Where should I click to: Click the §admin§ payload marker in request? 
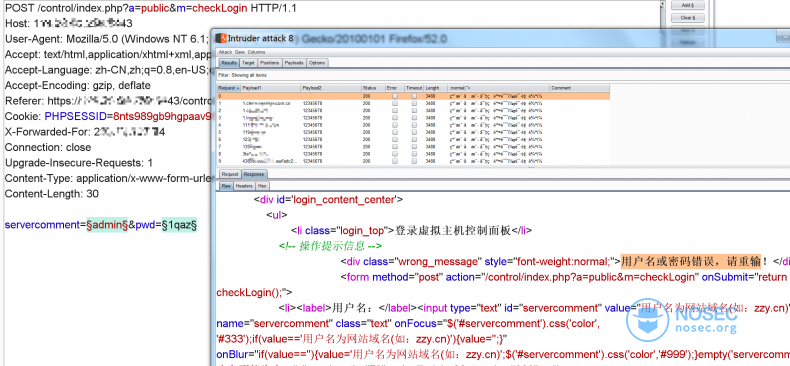(107, 225)
